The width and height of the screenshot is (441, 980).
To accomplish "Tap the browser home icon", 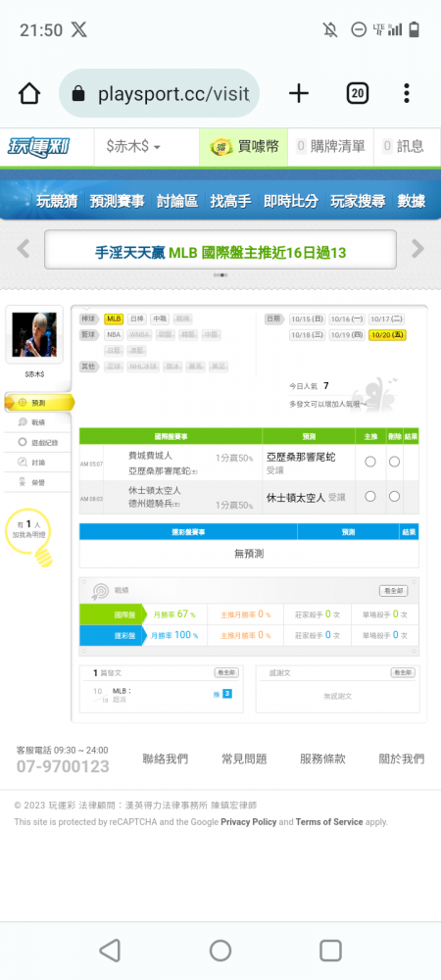I will [29, 94].
